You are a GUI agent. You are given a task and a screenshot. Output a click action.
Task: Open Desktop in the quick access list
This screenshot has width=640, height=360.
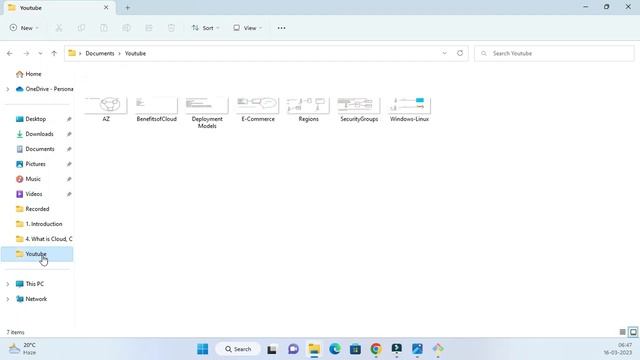[x=37, y=119]
